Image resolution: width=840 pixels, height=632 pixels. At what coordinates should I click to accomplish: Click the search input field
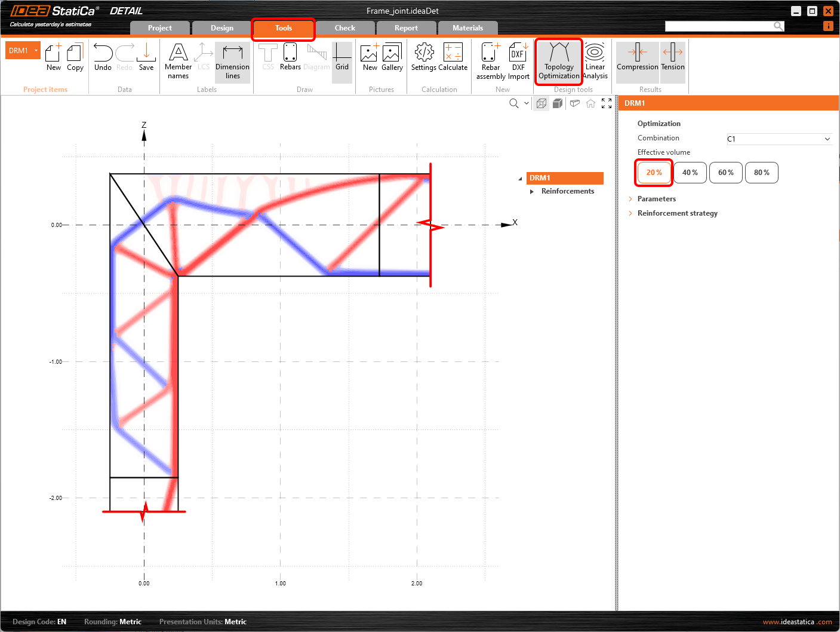click(x=719, y=26)
